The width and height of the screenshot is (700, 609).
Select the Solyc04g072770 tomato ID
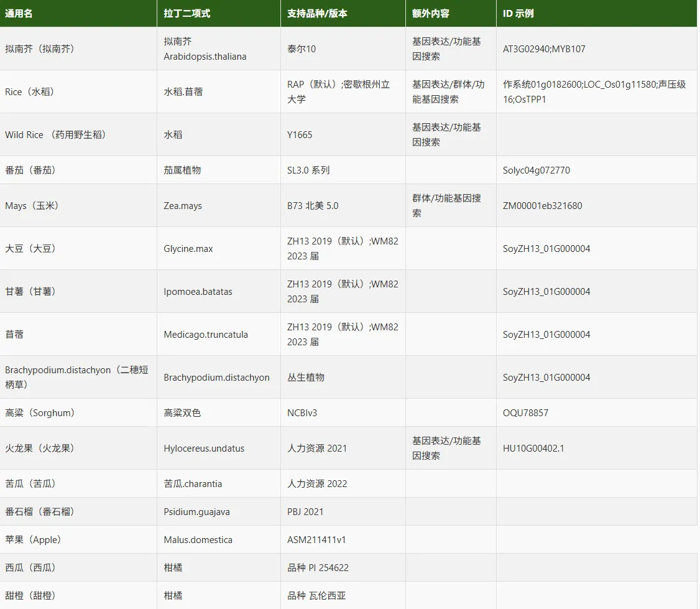tap(536, 170)
